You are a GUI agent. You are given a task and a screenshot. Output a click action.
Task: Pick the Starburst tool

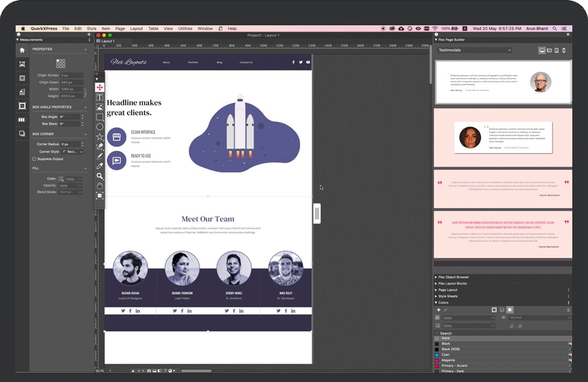[100, 136]
